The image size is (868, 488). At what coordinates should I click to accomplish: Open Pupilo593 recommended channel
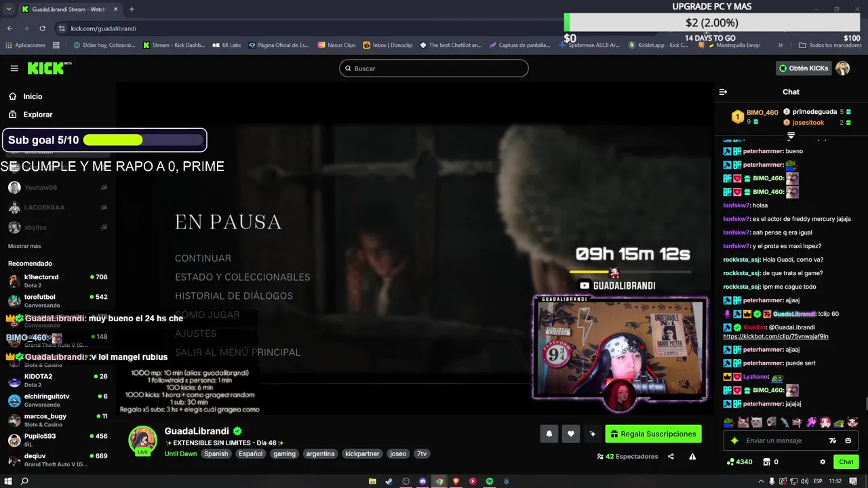tap(58, 440)
